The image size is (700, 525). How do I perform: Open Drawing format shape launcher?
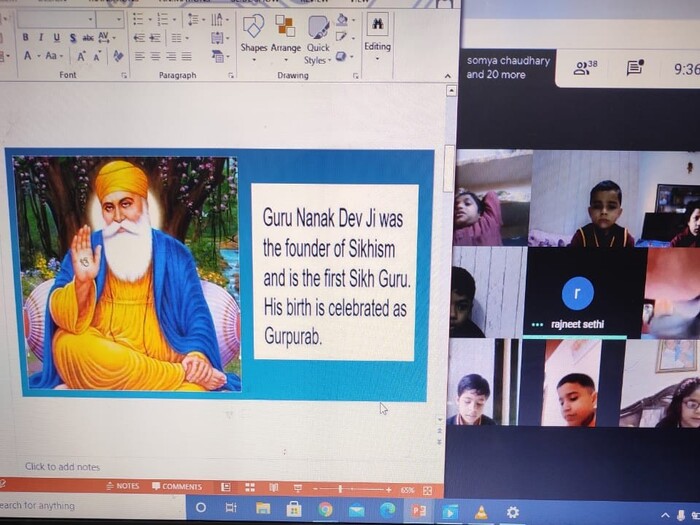(356, 76)
